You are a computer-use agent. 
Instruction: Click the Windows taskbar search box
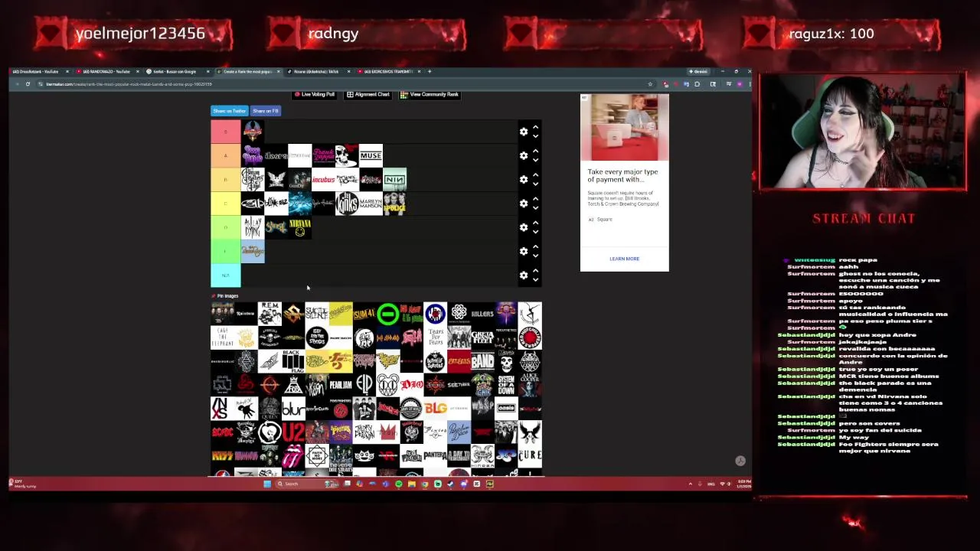tap(307, 484)
